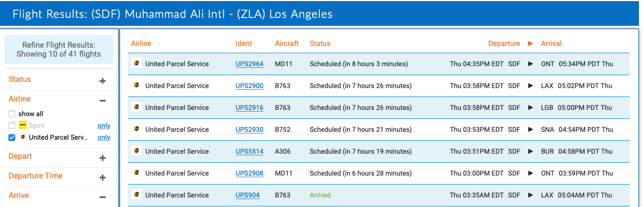
Task: Sort flights by the Status column header
Action: 320,44
